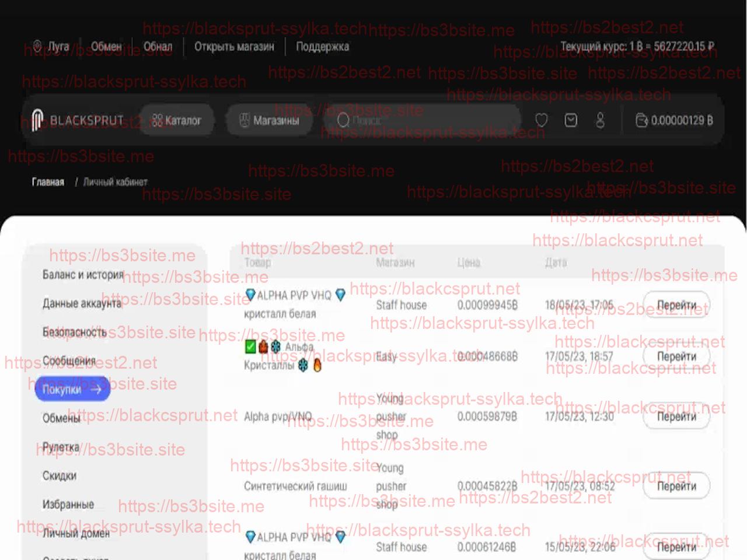This screenshot has height=560, width=747.
Task: Open favorites via the heart icon
Action: 542,120
